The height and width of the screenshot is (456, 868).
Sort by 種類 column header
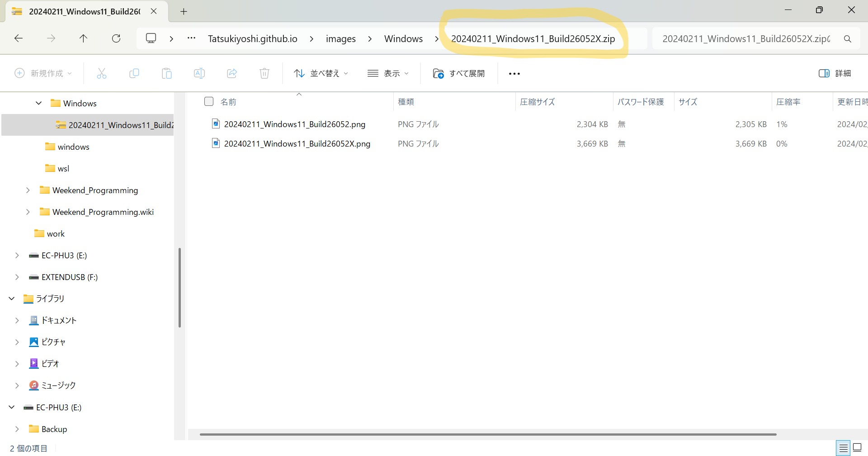[x=406, y=102]
